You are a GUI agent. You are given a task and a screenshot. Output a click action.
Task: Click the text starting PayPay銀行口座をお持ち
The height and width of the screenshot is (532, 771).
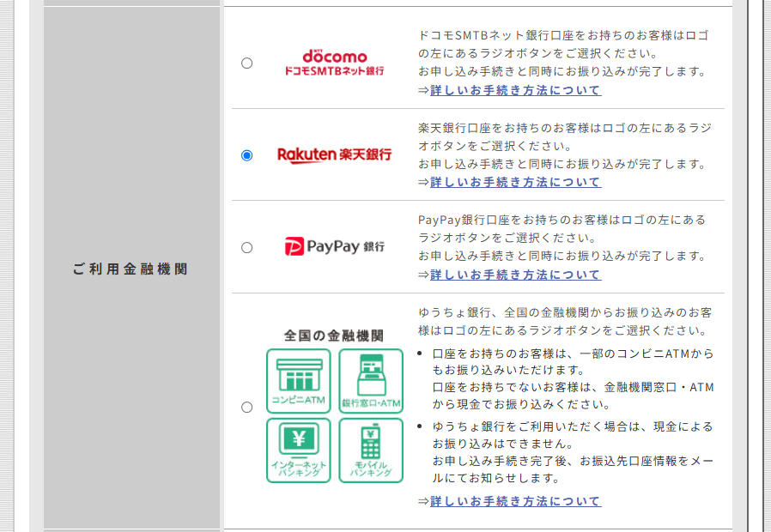pos(562,238)
